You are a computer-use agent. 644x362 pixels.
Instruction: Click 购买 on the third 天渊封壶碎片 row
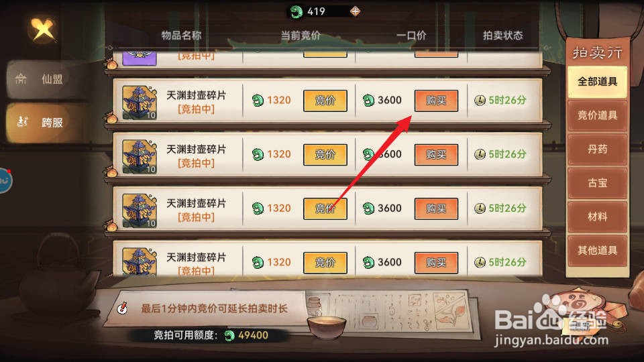436,209
